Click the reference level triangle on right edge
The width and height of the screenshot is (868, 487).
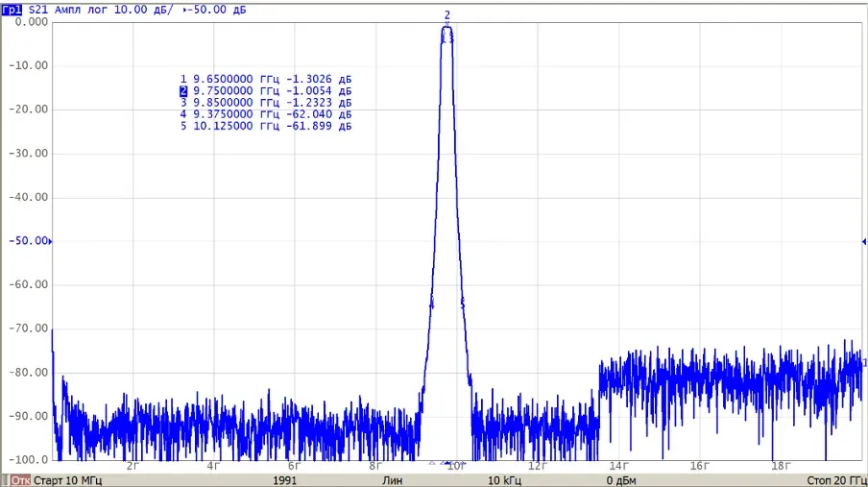864,241
